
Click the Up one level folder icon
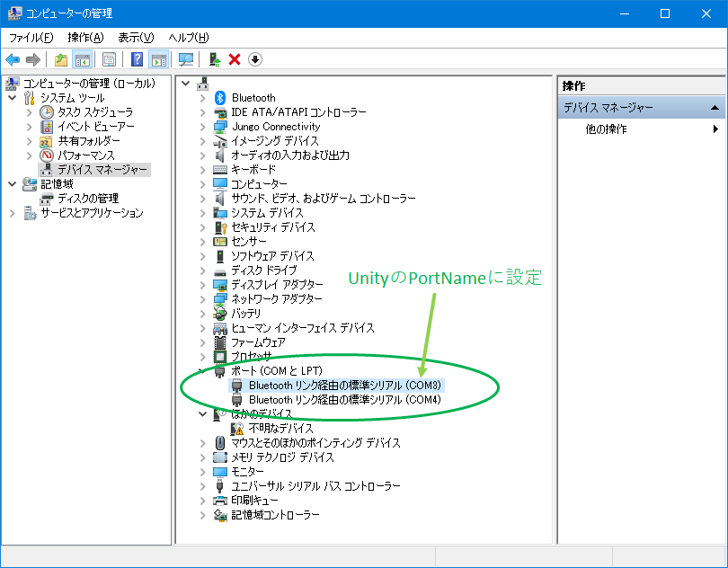[61, 59]
